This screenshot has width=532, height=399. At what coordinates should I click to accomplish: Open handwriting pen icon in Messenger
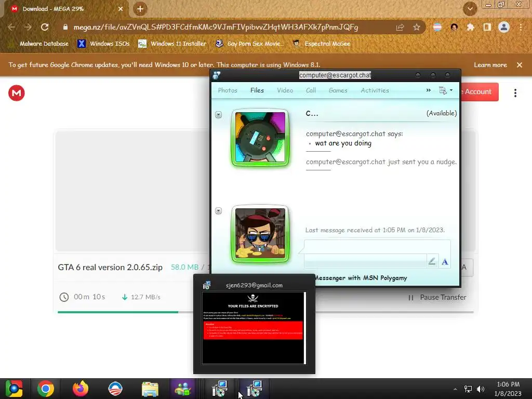point(432,261)
